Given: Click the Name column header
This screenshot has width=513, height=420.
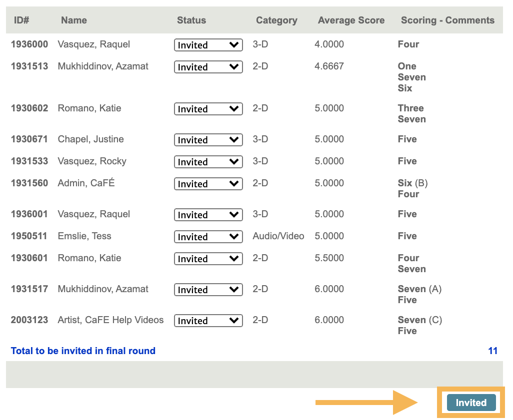Looking at the screenshot, I should [x=74, y=20].
